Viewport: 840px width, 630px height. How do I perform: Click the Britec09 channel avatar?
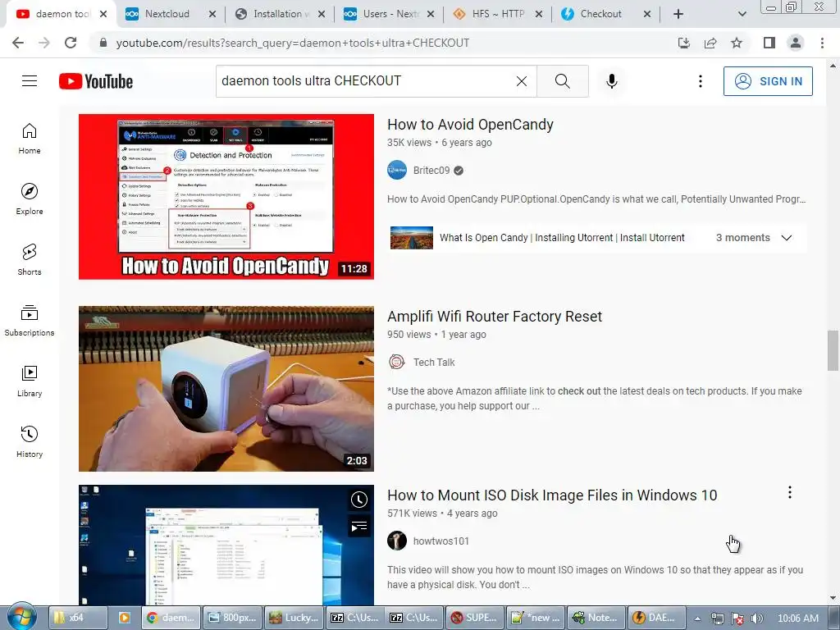coord(397,171)
